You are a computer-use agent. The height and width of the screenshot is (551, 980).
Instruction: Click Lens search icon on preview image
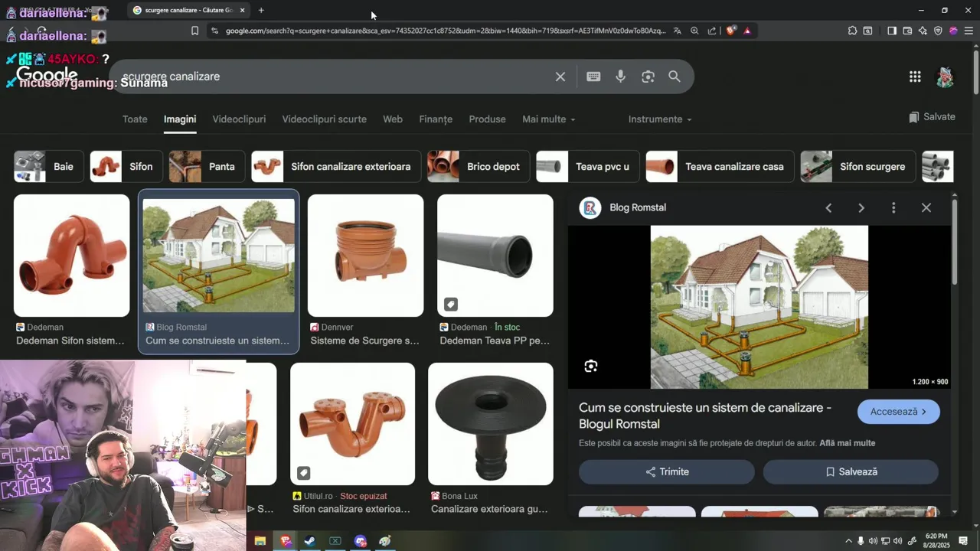[591, 367]
